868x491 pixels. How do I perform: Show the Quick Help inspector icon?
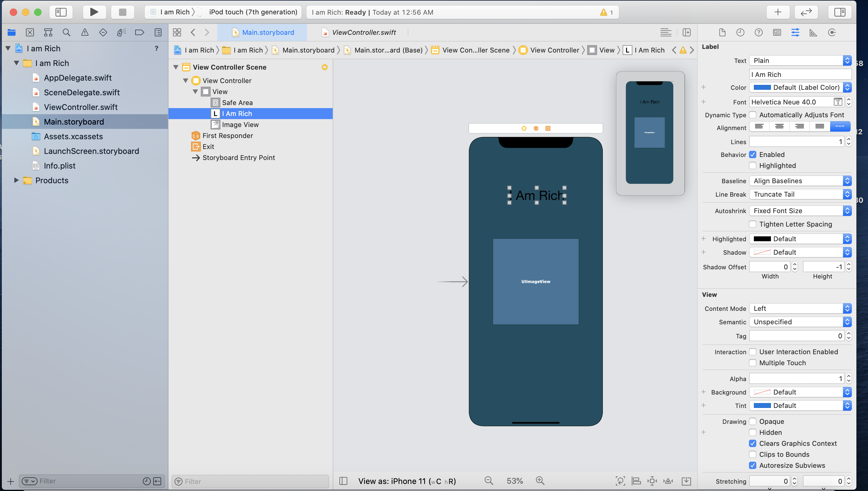point(758,32)
